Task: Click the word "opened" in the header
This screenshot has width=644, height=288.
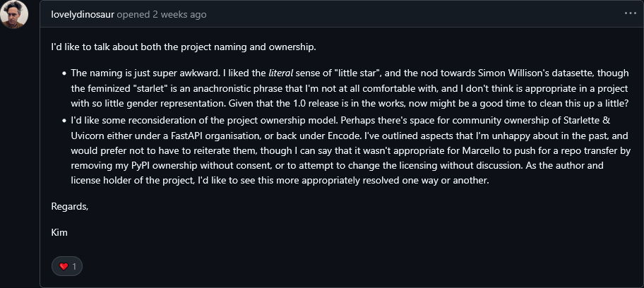Action: click(x=133, y=14)
